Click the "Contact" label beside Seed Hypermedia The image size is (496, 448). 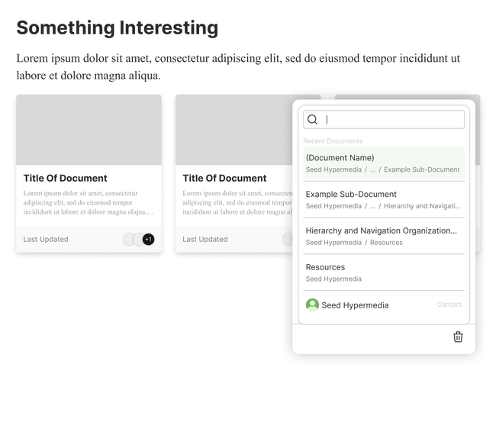coord(449,305)
